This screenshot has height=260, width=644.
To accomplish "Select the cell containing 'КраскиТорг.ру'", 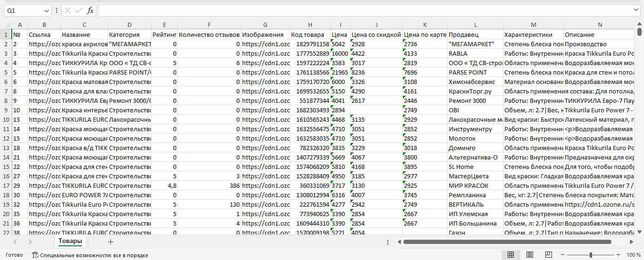I will [x=476, y=91].
